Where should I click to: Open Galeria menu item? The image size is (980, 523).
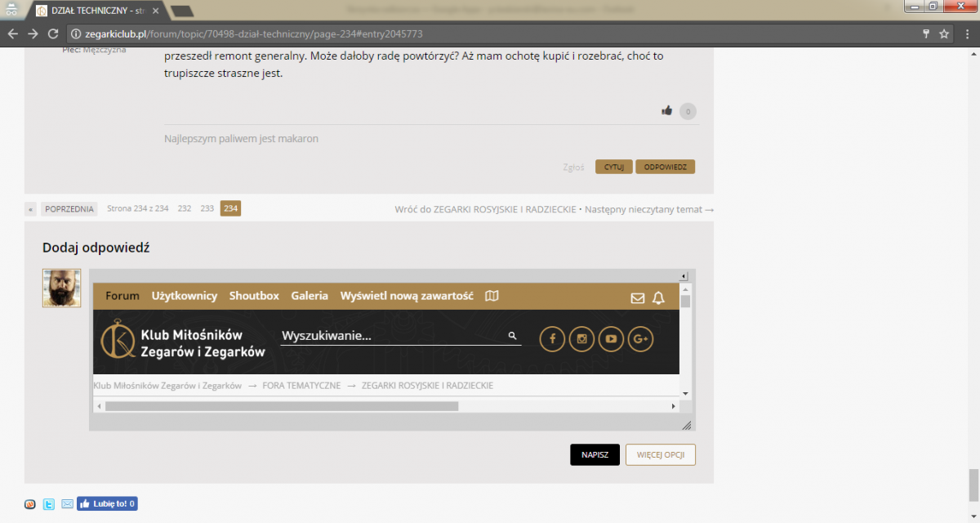point(310,296)
